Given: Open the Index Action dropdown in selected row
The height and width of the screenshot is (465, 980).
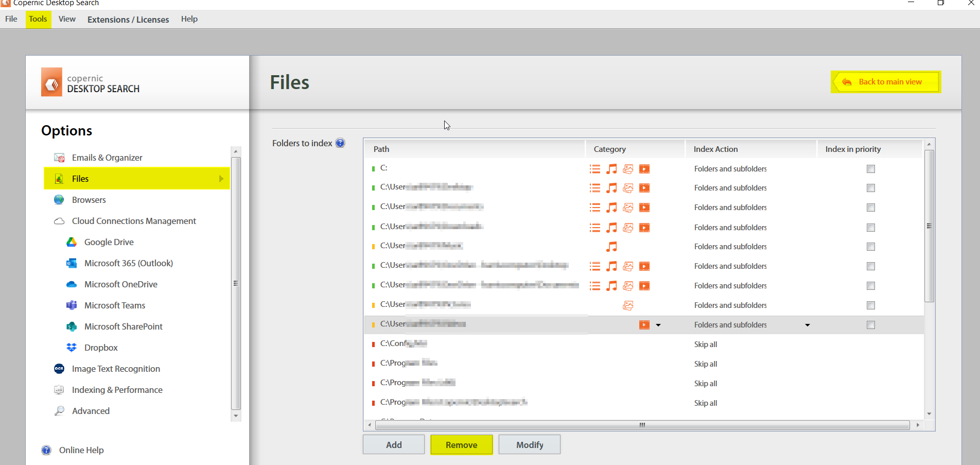Looking at the screenshot, I should tap(808, 325).
